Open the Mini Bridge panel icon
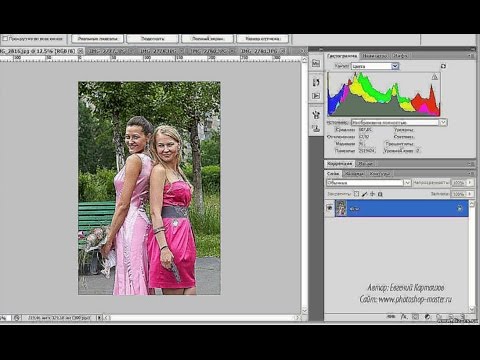Image resolution: width=480 pixels, height=360 pixels. [x=316, y=63]
